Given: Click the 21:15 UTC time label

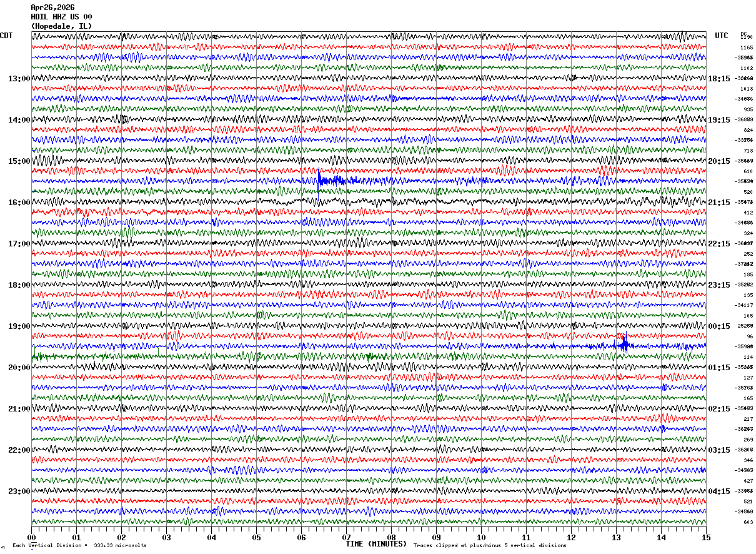Looking at the screenshot, I should click(x=719, y=203).
